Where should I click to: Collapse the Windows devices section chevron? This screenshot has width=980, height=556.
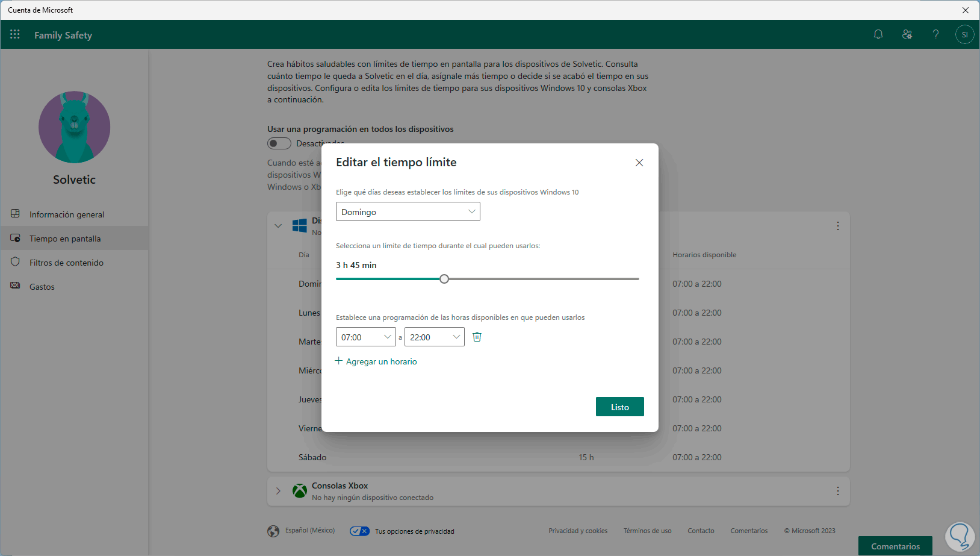278,226
